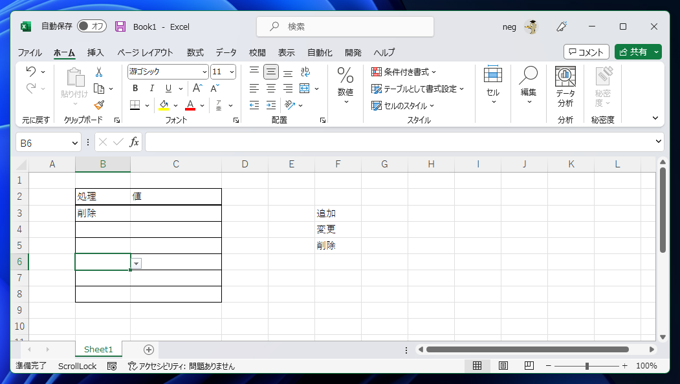Image resolution: width=680 pixels, height=384 pixels.
Task: Decrease font size with small A icon
Action: [215, 88]
